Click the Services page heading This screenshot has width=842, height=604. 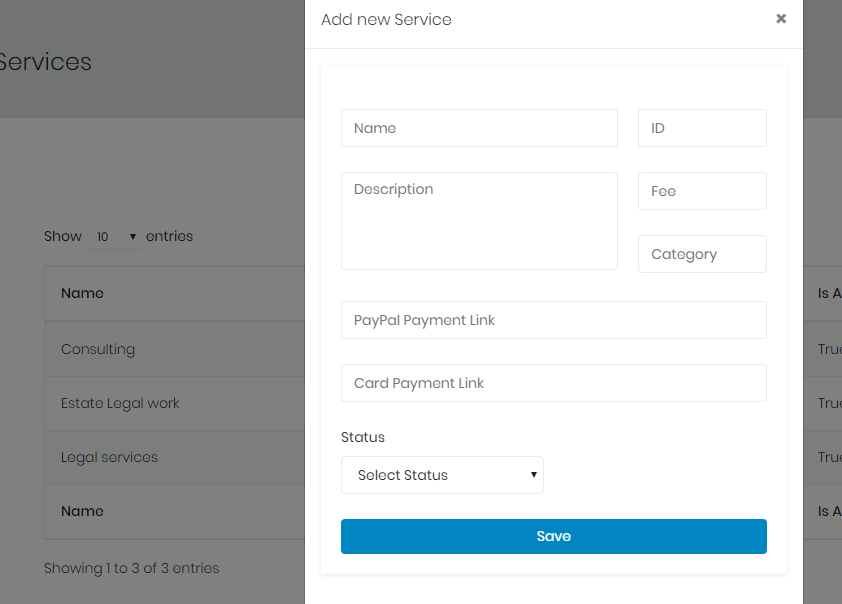44,62
